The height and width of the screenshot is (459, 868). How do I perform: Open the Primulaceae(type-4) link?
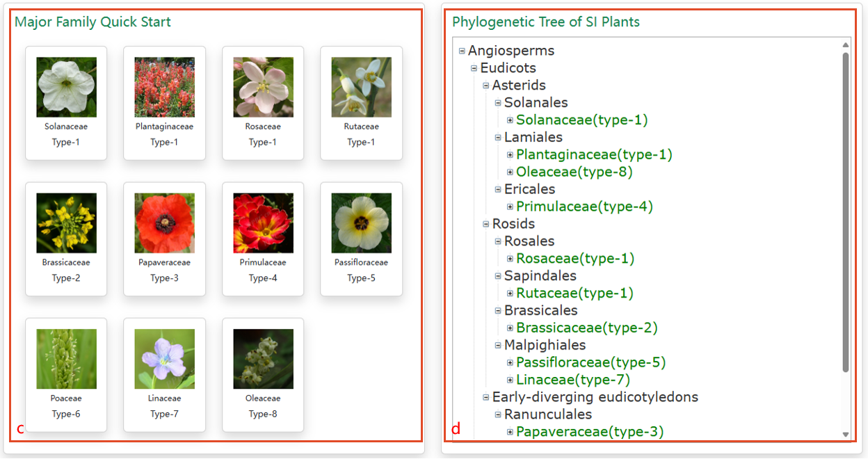point(584,207)
